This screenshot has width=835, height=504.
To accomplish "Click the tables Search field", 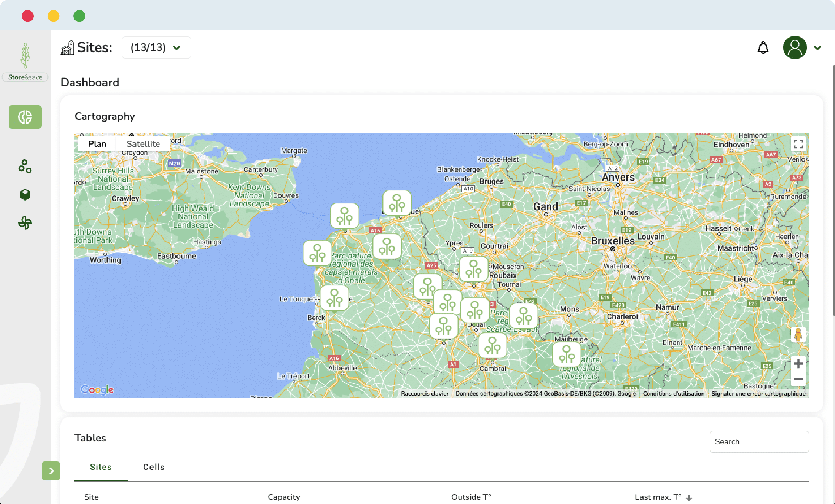I will [x=759, y=441].
